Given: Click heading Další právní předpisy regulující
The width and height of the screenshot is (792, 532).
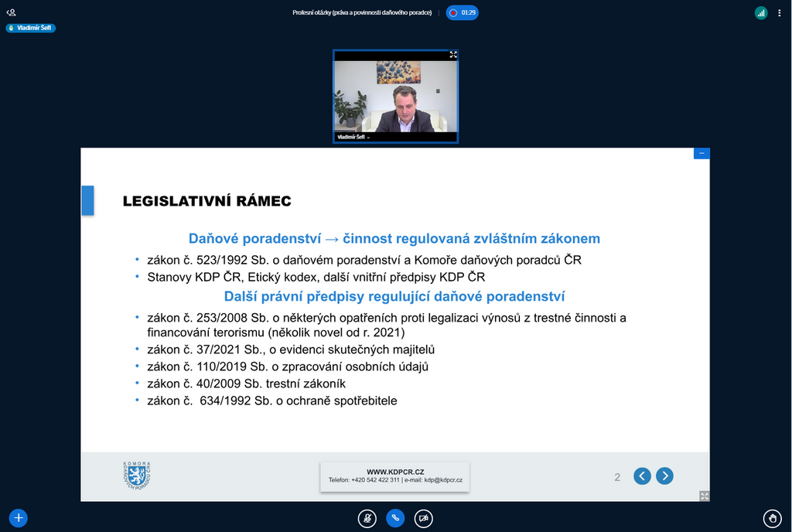Looking at the screenshot, I should point(394,296).
